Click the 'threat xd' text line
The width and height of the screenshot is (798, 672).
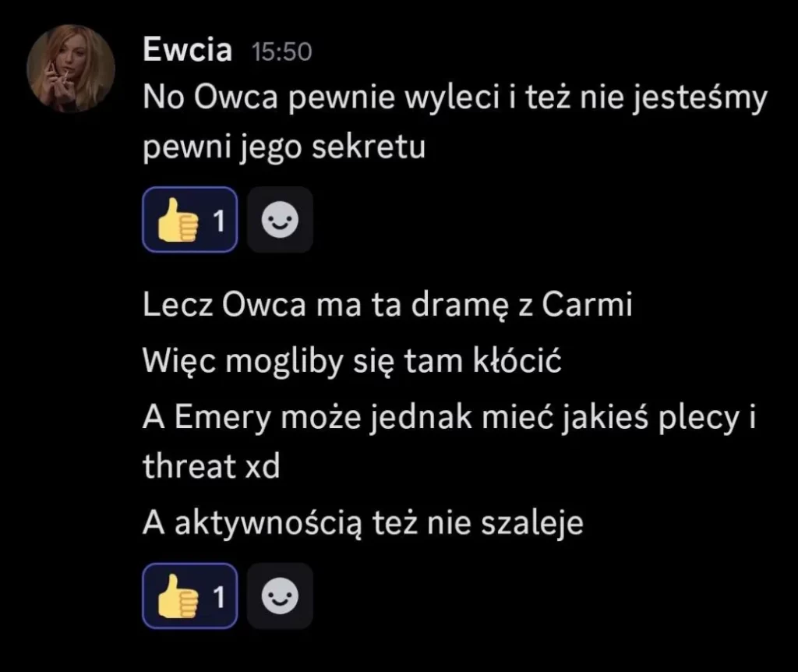211,466
